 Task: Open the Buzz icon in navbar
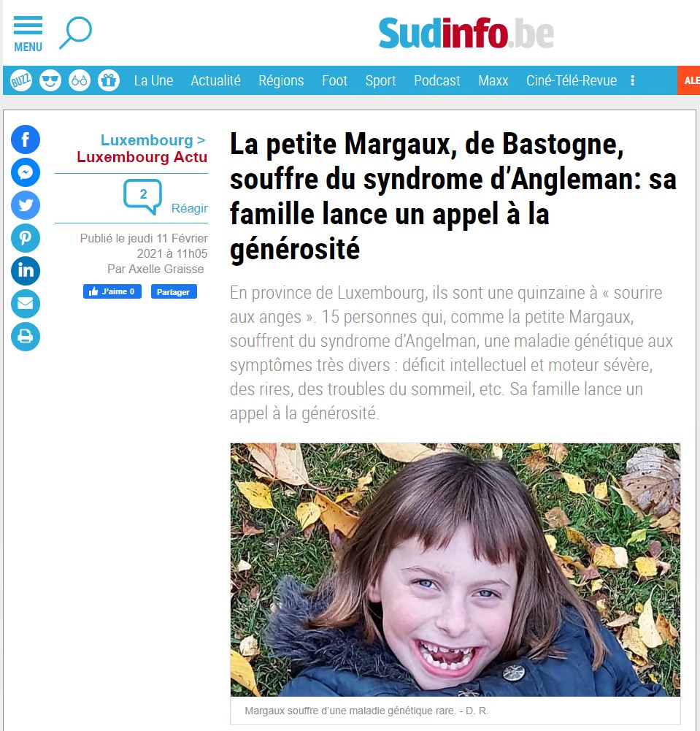coord(21,80)
